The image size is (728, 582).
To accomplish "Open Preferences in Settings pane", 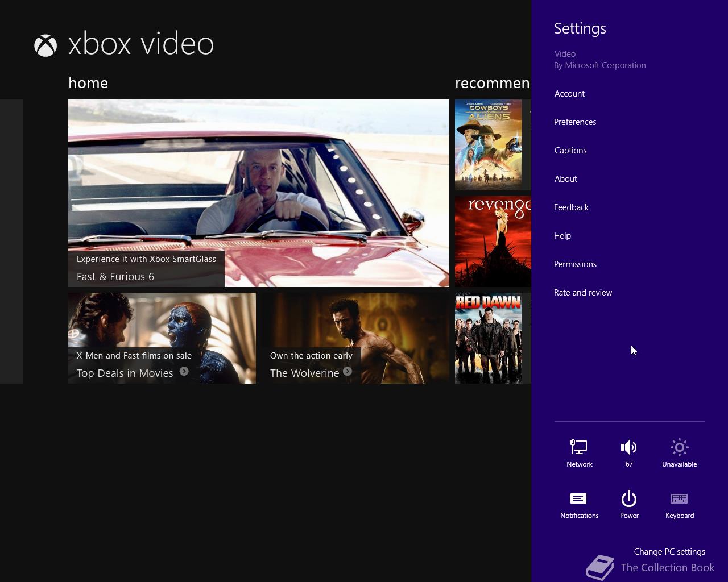I will [575, 122].
